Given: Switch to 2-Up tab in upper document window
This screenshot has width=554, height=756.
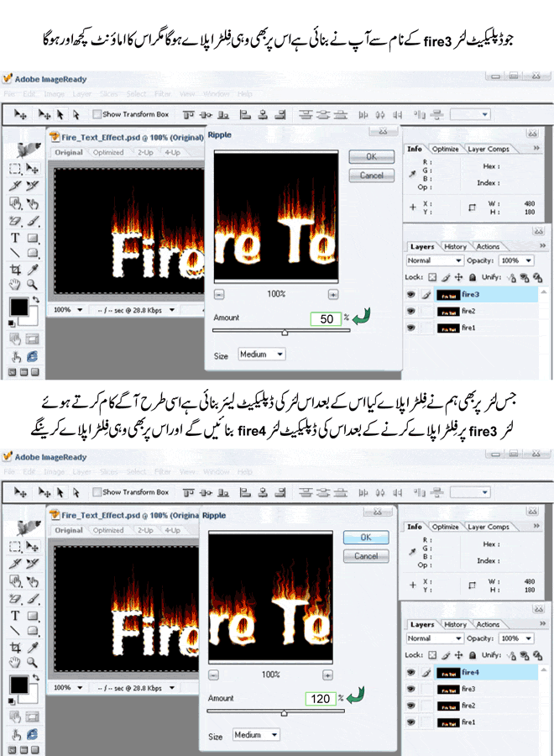Looking at the screenshot, I should click(x=145, y=152).
